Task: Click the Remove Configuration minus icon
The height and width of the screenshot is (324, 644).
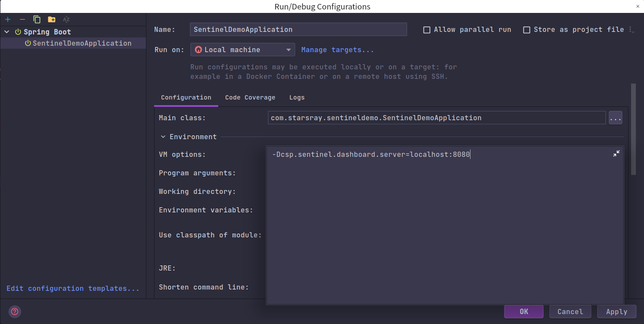Action: (x=22, y=19)
